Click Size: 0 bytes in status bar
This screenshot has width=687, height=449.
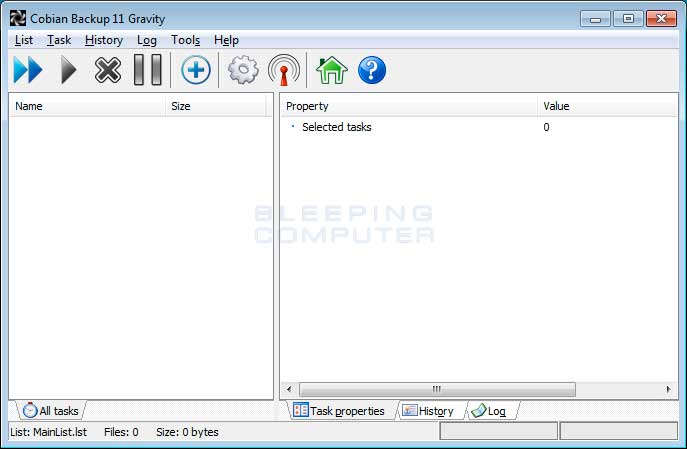[x=188, y=432]
